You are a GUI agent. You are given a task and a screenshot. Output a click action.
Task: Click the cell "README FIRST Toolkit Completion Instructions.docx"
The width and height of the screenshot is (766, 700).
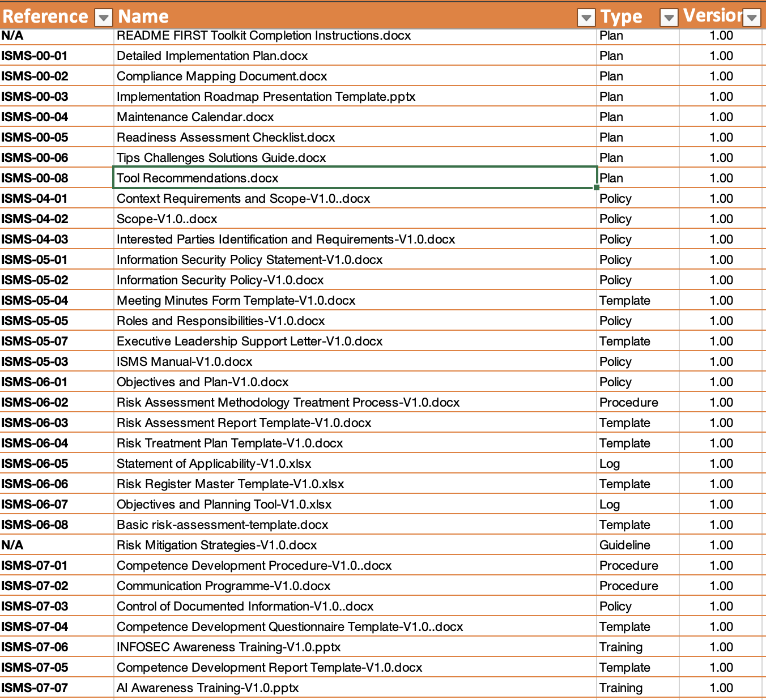(x=355, y=35)
